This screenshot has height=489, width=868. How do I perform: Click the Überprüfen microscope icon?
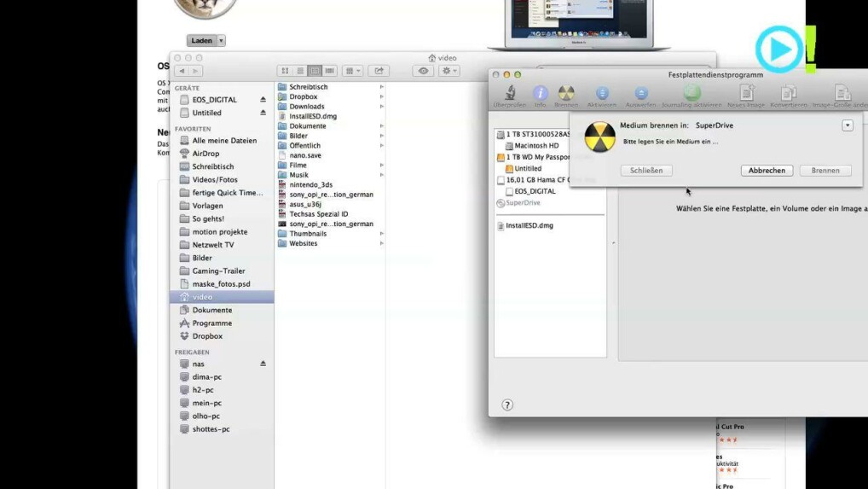coord(510,93)
